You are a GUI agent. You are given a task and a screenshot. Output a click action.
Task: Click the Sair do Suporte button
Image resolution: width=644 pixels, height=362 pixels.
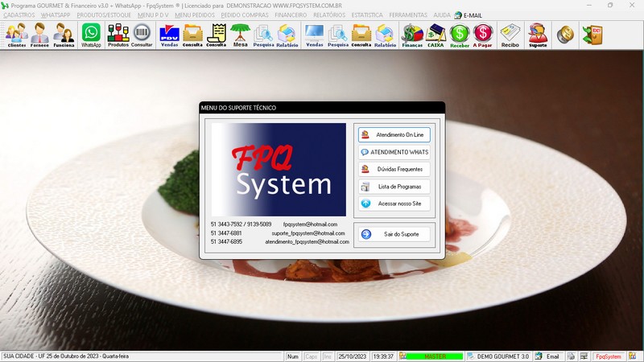pos(394,234)
